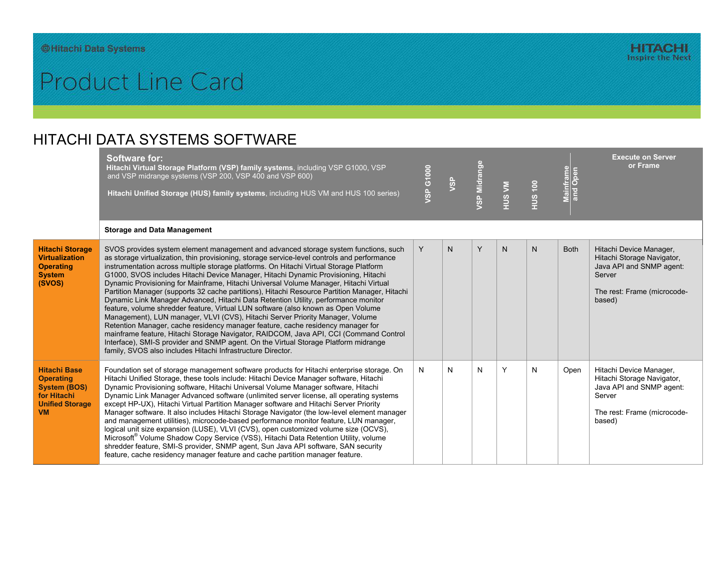Select the Mainframe and Open column header
This screenshot has width=728, height=562.
pyautogui.click(x=571, y=184)
